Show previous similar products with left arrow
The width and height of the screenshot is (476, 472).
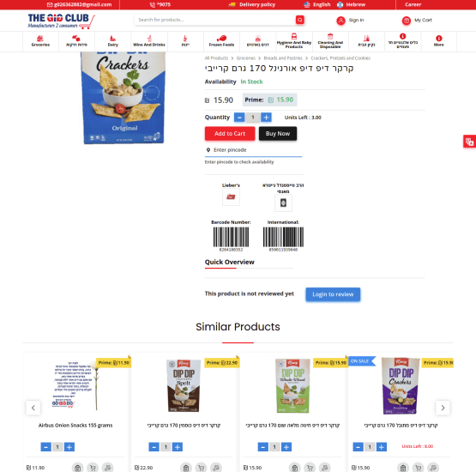(33, 408)
